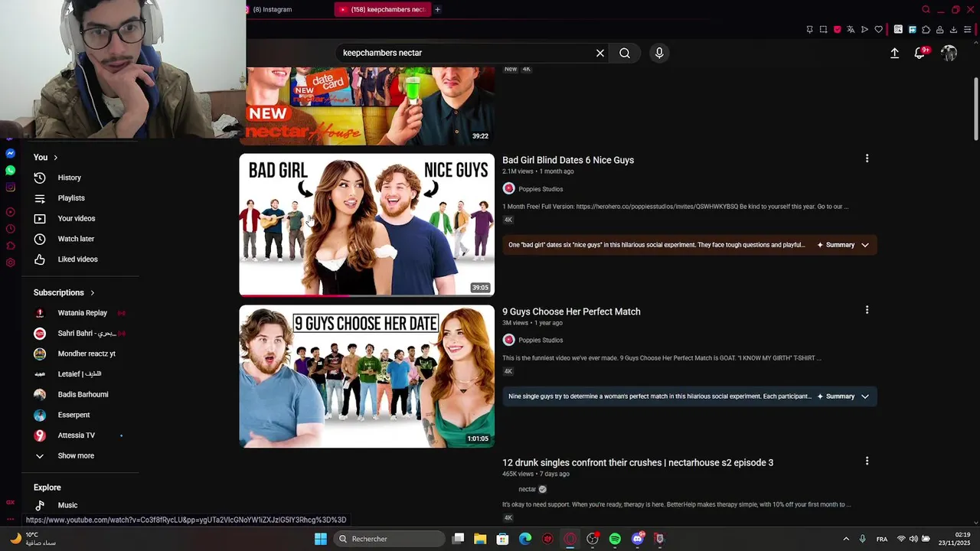This screenshot has height=551, width=980.
Task: Click the Windows Start button
Action: coord(321,539)
